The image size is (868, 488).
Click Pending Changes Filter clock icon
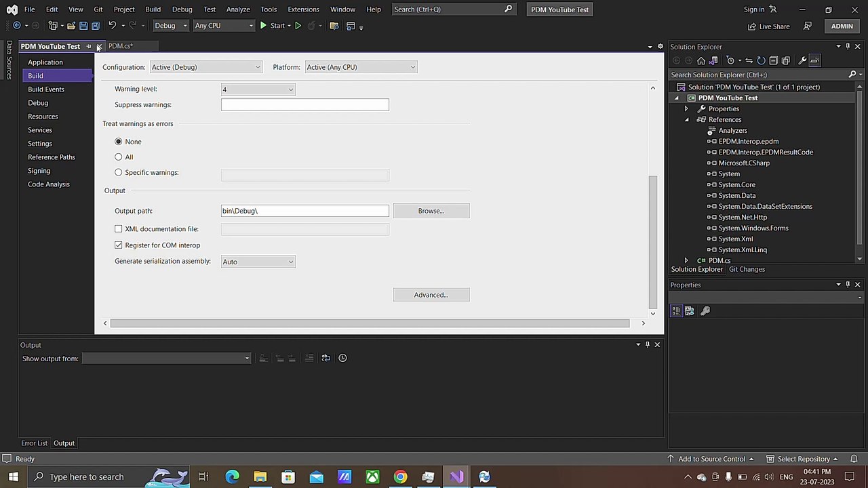tap(731, 60)
